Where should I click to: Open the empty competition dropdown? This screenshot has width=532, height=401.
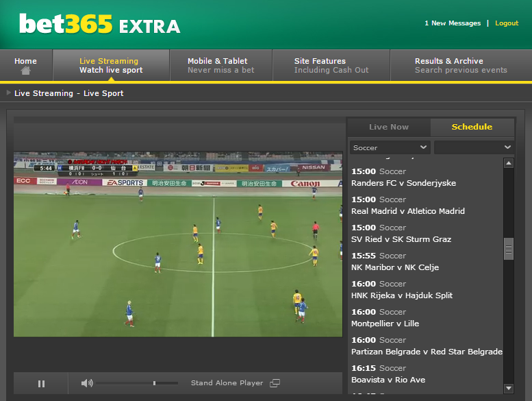point(474,147)
